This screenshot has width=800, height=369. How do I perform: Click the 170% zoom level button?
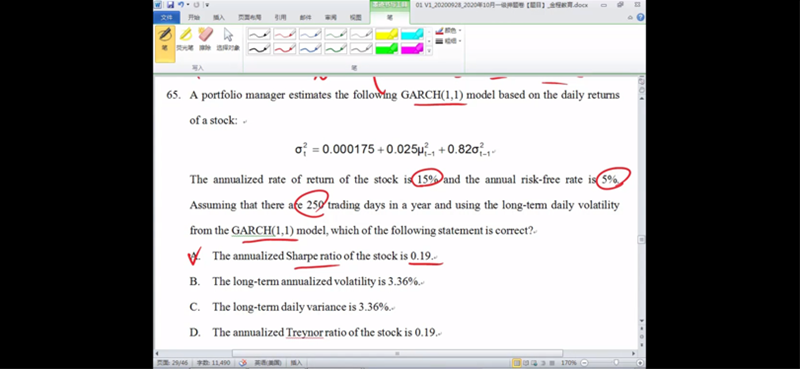569,363
